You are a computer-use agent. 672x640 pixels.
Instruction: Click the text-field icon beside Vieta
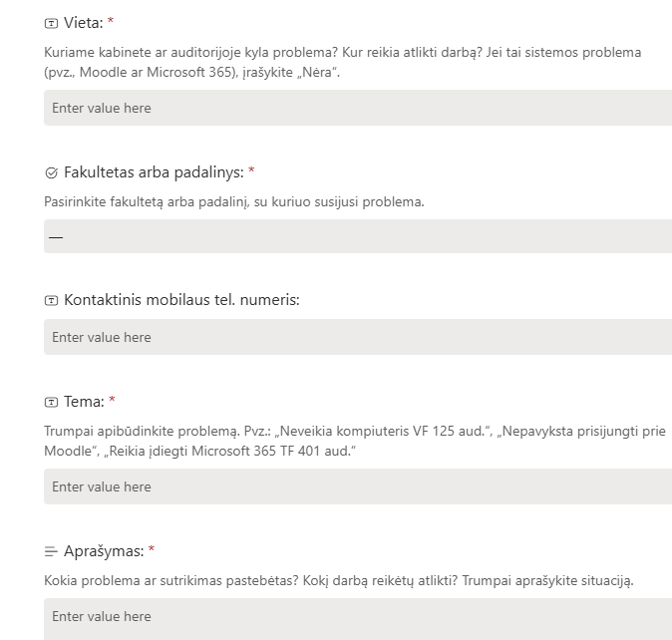[x=51, y=23]
